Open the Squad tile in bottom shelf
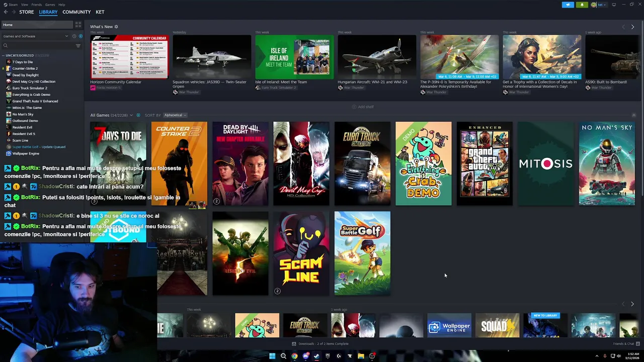Image resolution: width=644 pixels, height=362 pixels. click(497, 326)
